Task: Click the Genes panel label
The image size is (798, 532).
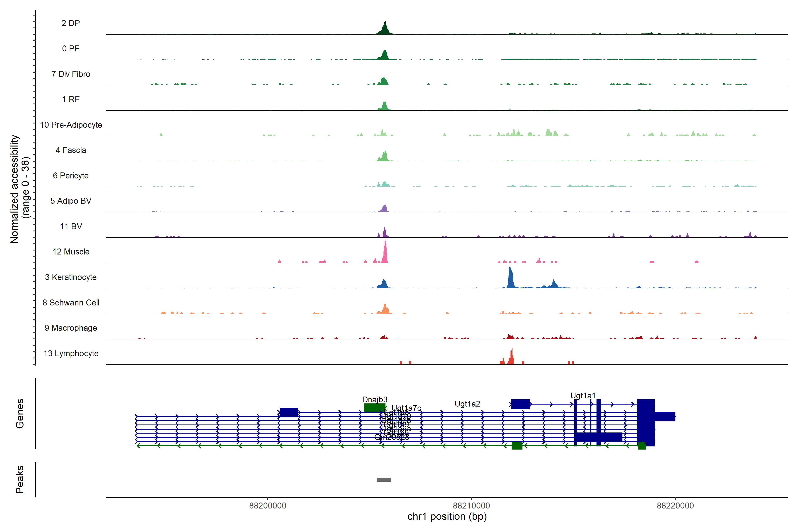Action: click(20, 413)
